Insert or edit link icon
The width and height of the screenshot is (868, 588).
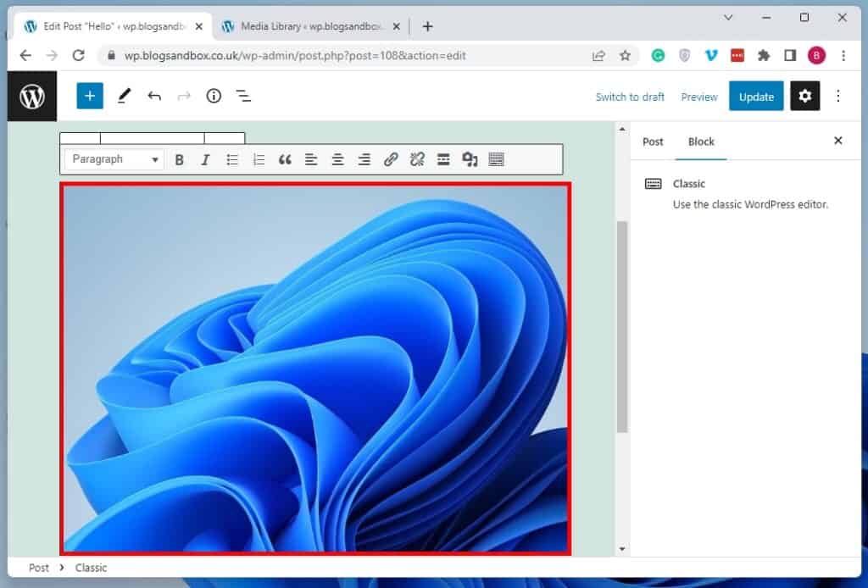coord(391,160)
